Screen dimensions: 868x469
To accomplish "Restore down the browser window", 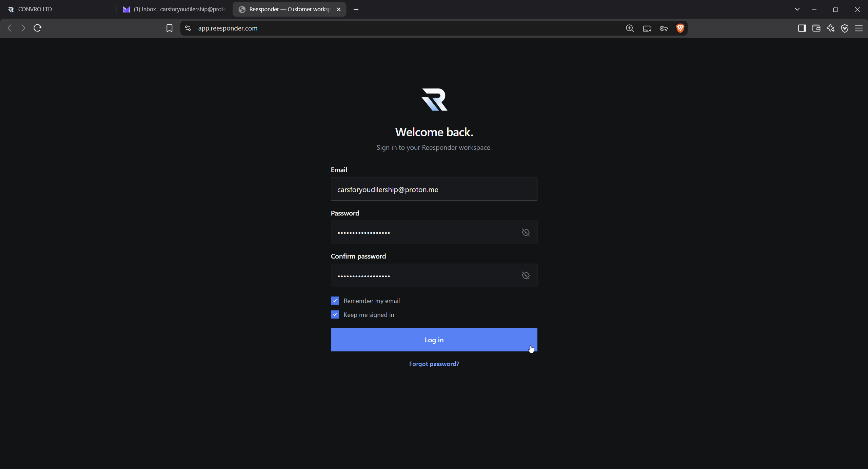I will tap(836, 9).
